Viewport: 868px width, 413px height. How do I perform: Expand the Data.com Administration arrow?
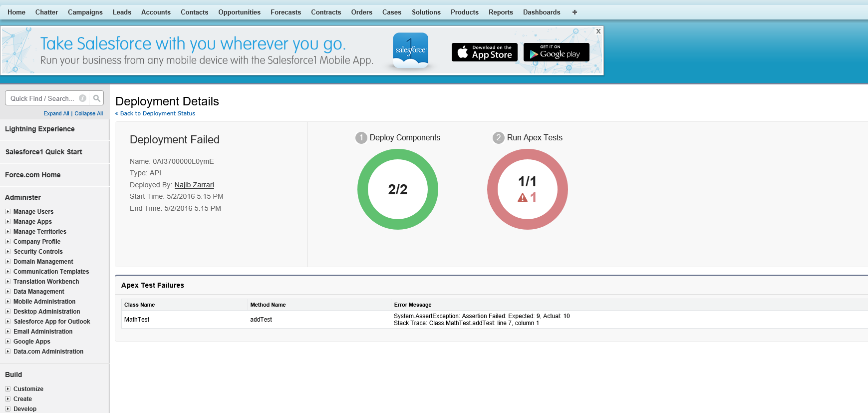coord(7,352)
